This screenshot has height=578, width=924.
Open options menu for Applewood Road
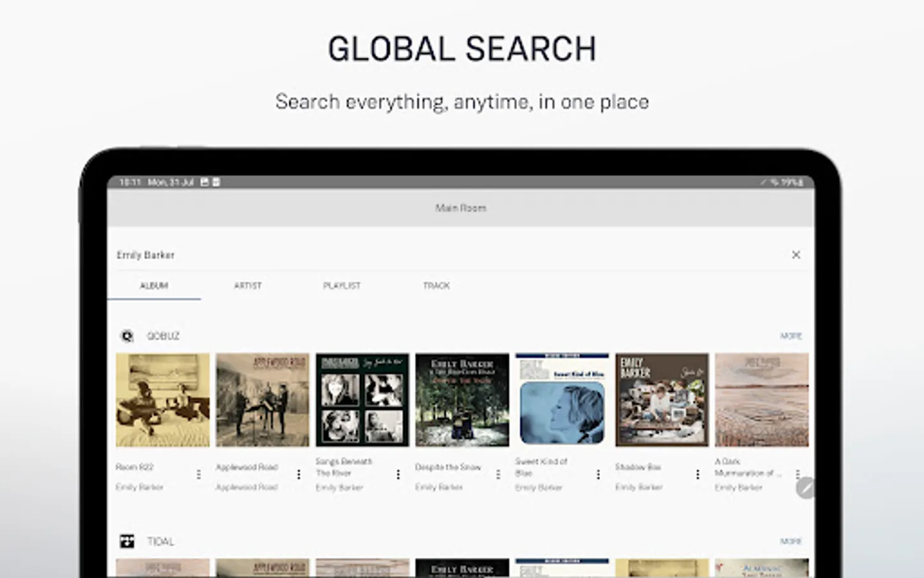coord(298,474)
